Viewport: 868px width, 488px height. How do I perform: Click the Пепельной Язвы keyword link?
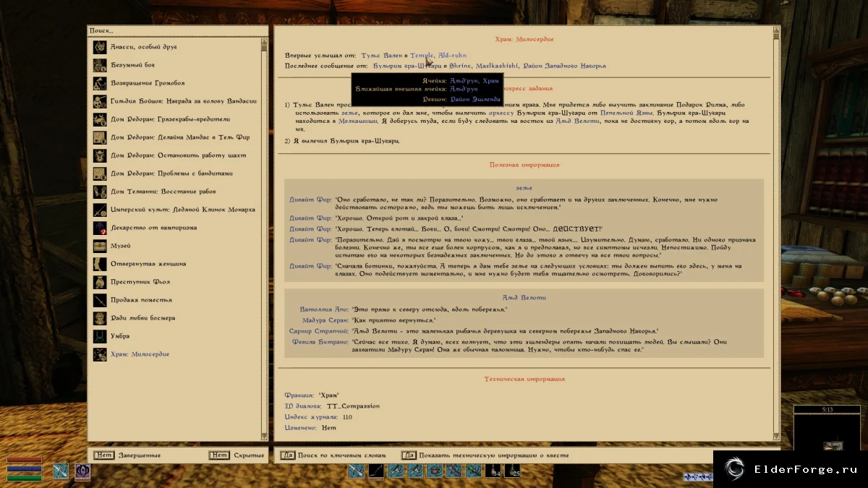pyautogui.click(x=627, y=113)
